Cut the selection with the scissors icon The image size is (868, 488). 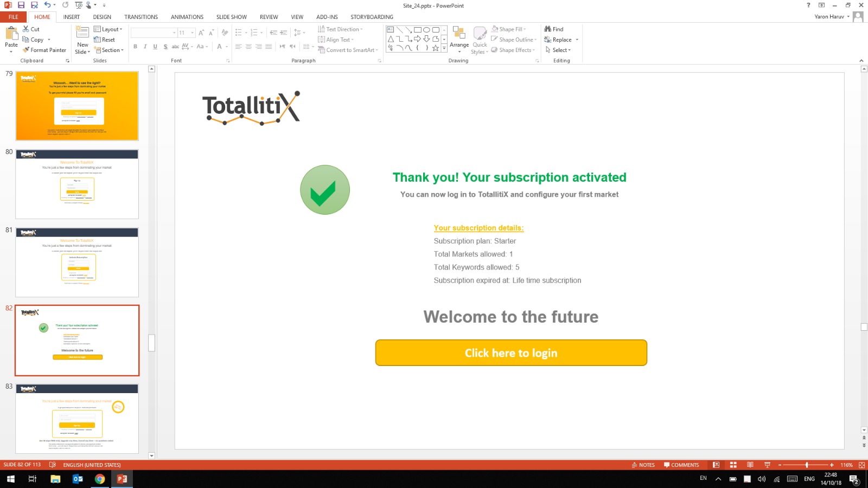(25, 29)
